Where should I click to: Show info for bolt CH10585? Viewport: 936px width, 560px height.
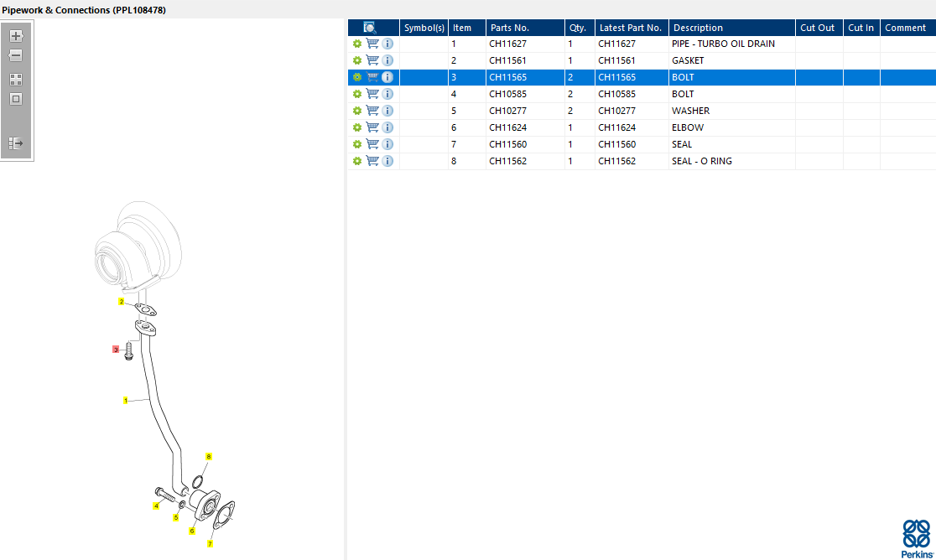click(x=387, y=94)
